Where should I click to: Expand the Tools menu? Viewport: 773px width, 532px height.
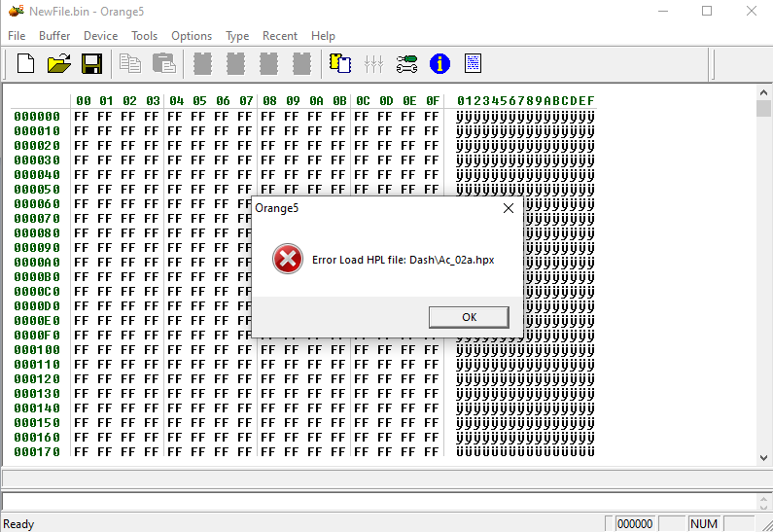pyautogui.click(x=145, y=36)
